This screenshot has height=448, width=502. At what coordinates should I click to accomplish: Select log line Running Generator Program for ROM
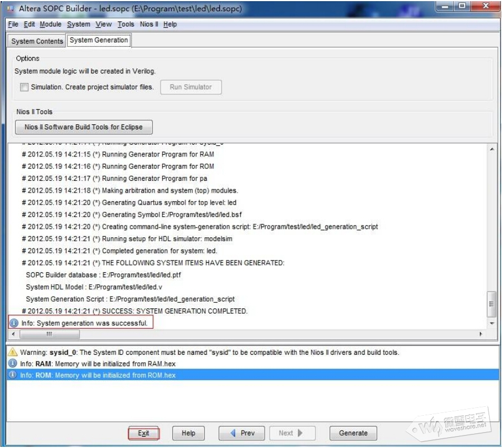pos(118,167)
